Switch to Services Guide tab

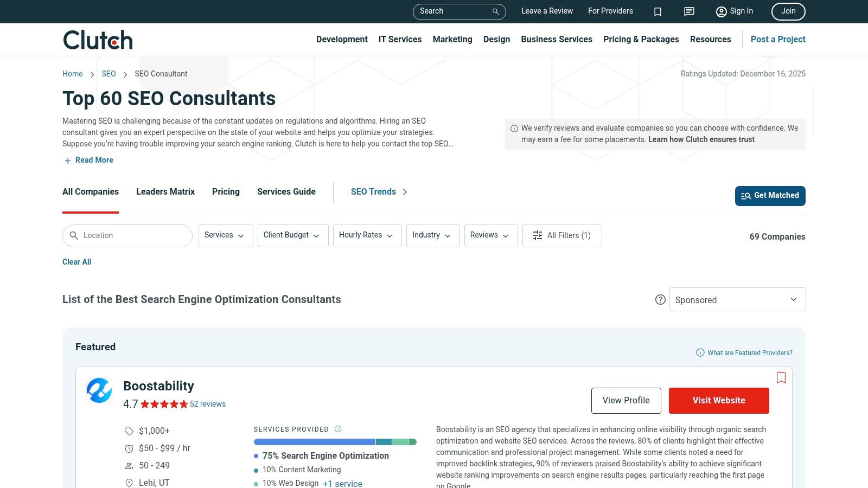286,191
